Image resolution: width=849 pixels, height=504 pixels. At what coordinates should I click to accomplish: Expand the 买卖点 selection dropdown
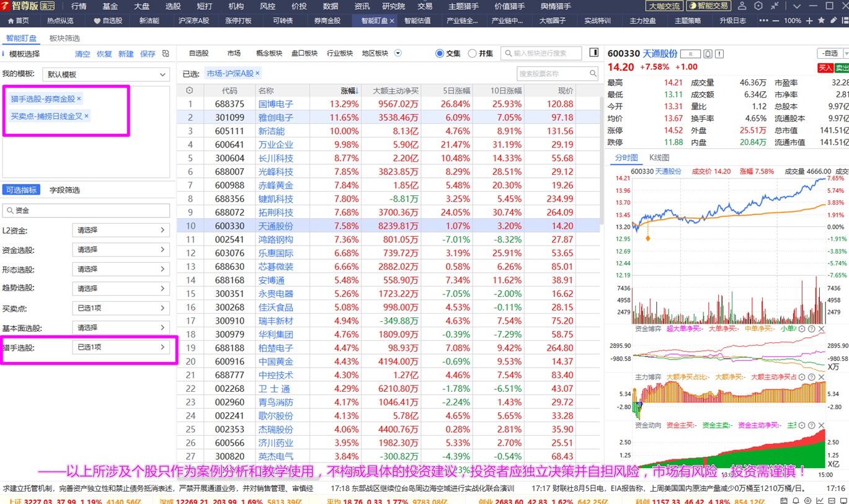[x=121, y=308]
